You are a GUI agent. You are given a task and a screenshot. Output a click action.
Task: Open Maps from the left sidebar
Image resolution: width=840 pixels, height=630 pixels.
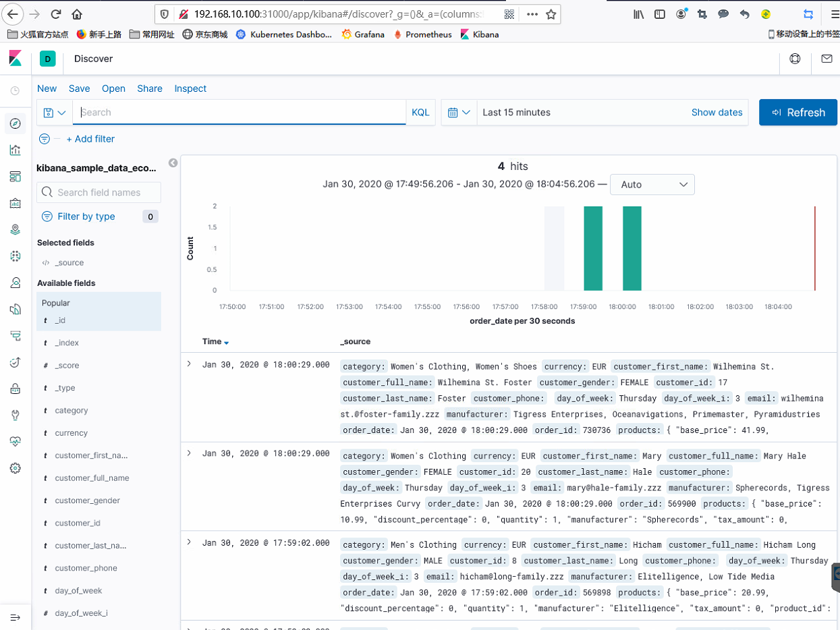[x=15, y=229]
